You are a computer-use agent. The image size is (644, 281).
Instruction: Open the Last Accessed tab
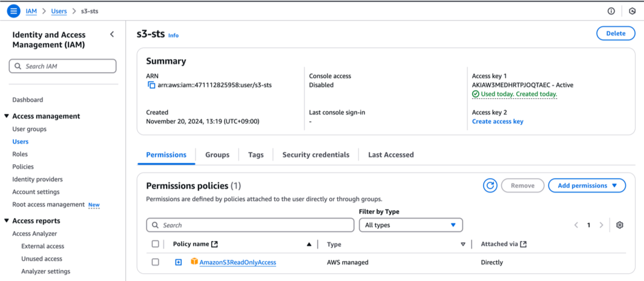(391, 155)
